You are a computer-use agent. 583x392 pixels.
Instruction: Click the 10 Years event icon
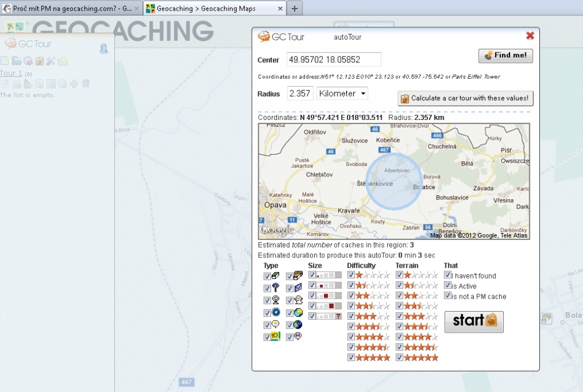coord(275,336)
